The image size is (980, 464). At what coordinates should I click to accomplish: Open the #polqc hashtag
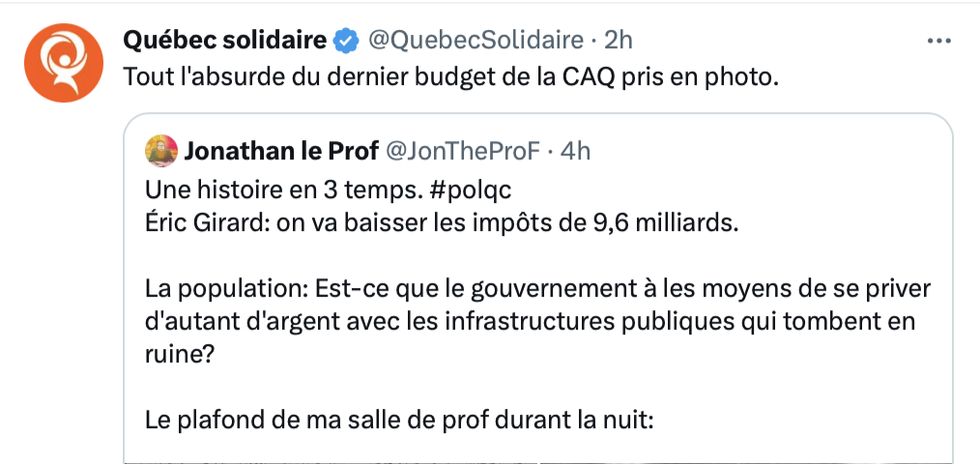(x=471, y=190)
